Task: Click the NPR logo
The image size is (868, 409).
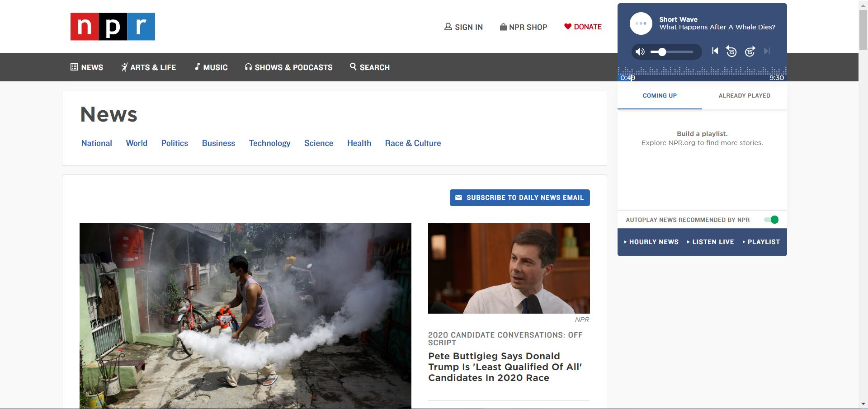Action: pos(113,27)
